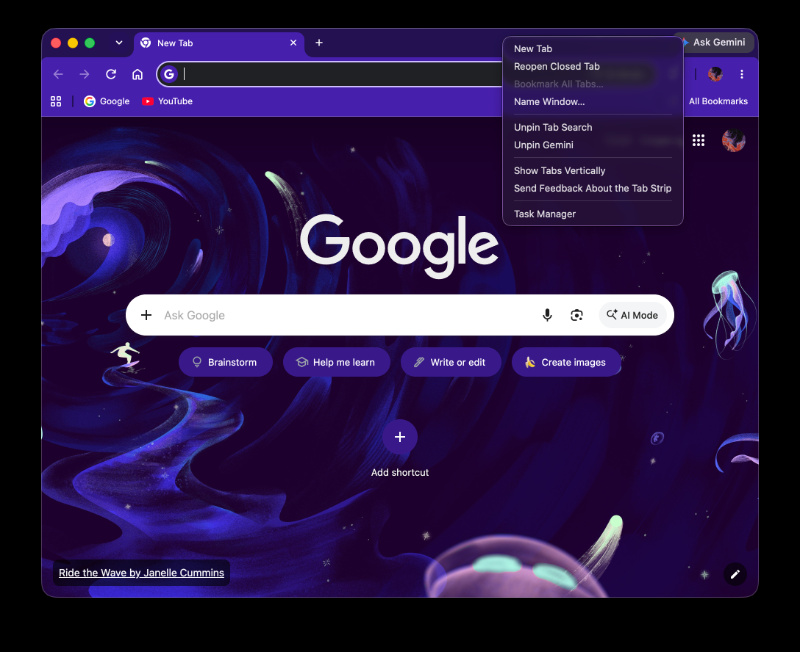This screenshot has width=800, height=652.
Task: Click the Google G icon in address bar
Action: [169, 74]
